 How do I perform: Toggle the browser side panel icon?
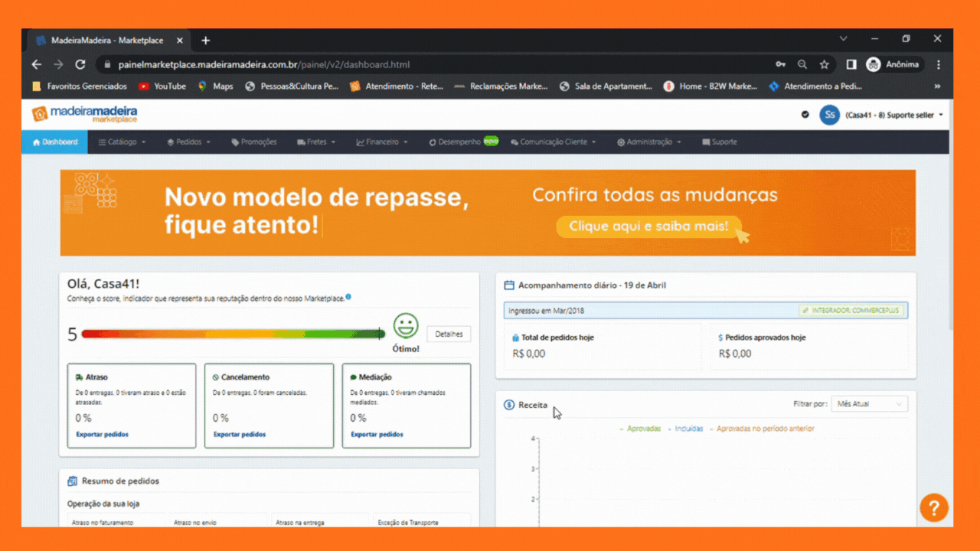851,65
